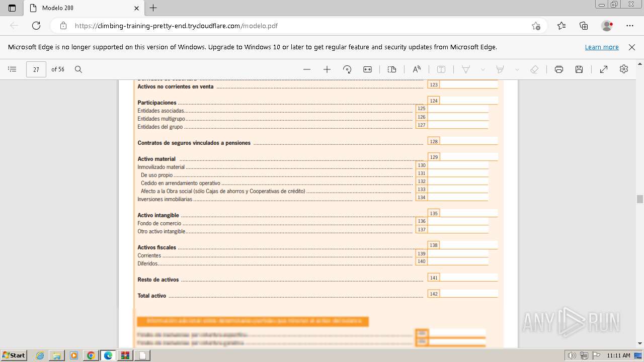Image resolution: width=644 pixels, height=362 pixels.
Task: Zoom in on the PDF
Action: [327, 69]
